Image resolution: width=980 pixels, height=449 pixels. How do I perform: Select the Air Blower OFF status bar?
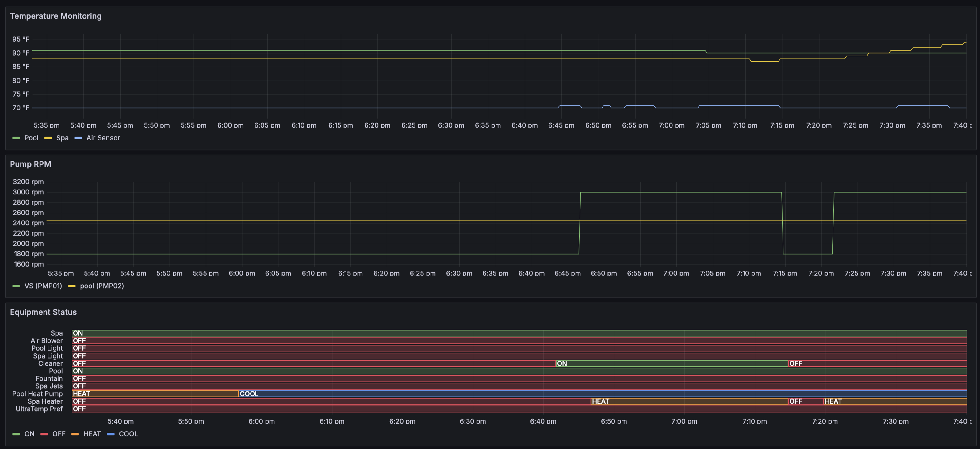pos(519,340)
